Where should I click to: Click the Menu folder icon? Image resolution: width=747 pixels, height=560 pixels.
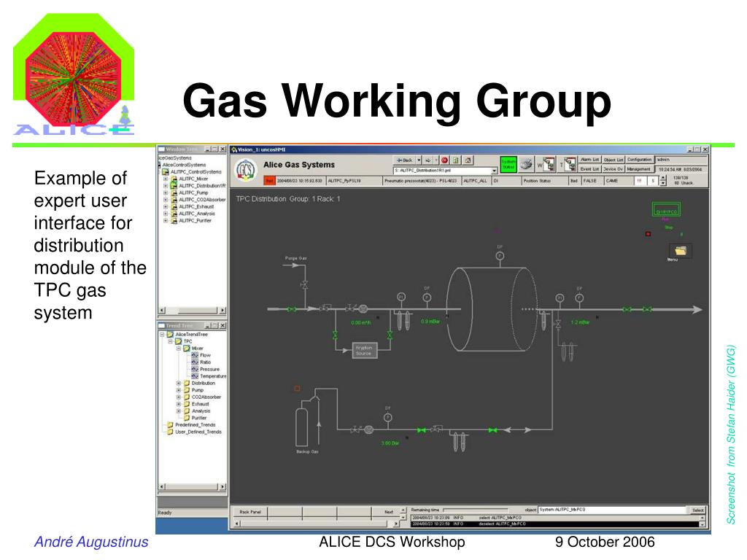coord(681,250)
